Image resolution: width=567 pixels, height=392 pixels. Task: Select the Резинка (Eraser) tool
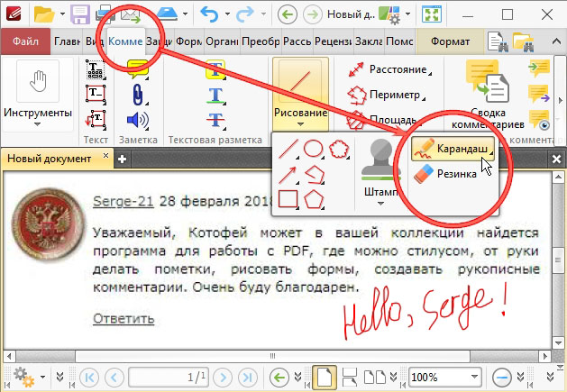(448, 174)
